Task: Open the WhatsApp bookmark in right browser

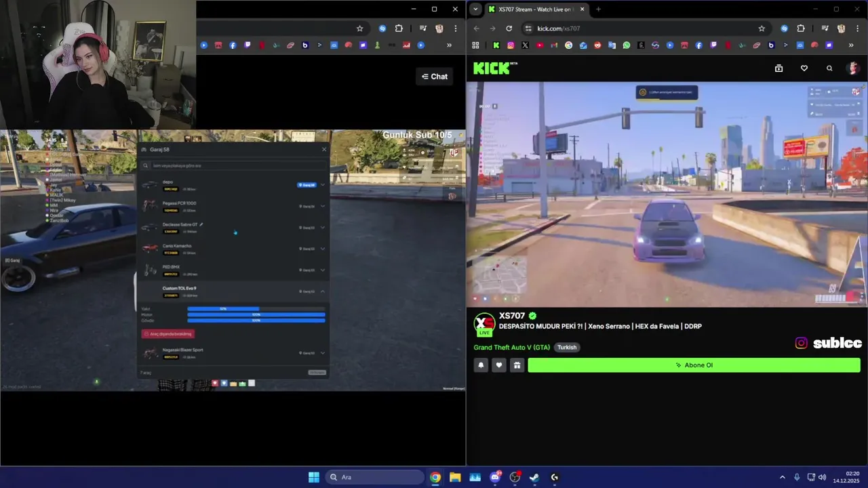Action: tap(627, 45)
